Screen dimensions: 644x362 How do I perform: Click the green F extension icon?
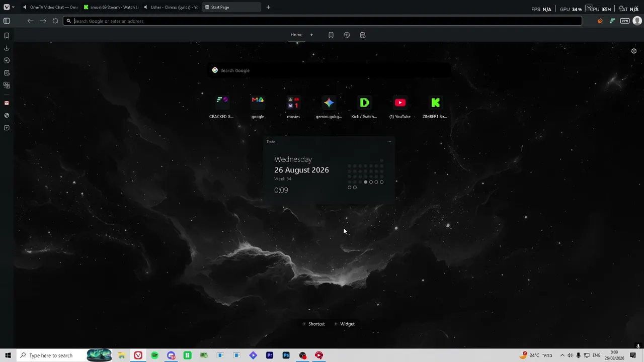tap(612, 21)
